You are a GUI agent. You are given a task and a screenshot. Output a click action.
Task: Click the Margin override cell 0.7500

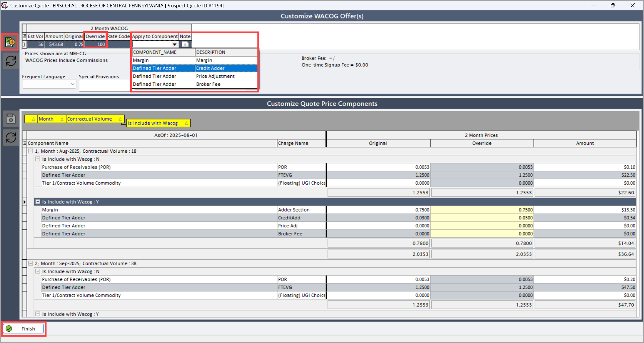[482, 210]
